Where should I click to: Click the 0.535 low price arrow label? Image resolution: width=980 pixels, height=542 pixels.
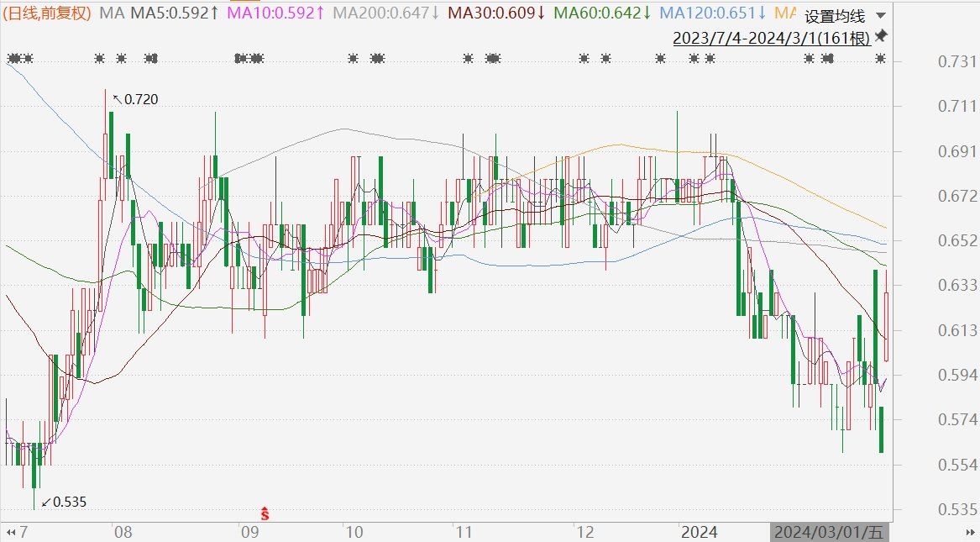pyautogui.click(x=64, y=502)
